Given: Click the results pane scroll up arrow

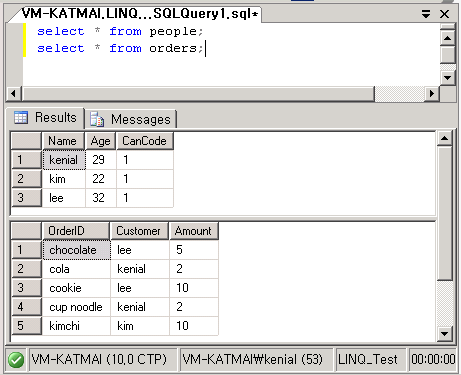Looking at the screenshot, I should [x=445, y=138].
